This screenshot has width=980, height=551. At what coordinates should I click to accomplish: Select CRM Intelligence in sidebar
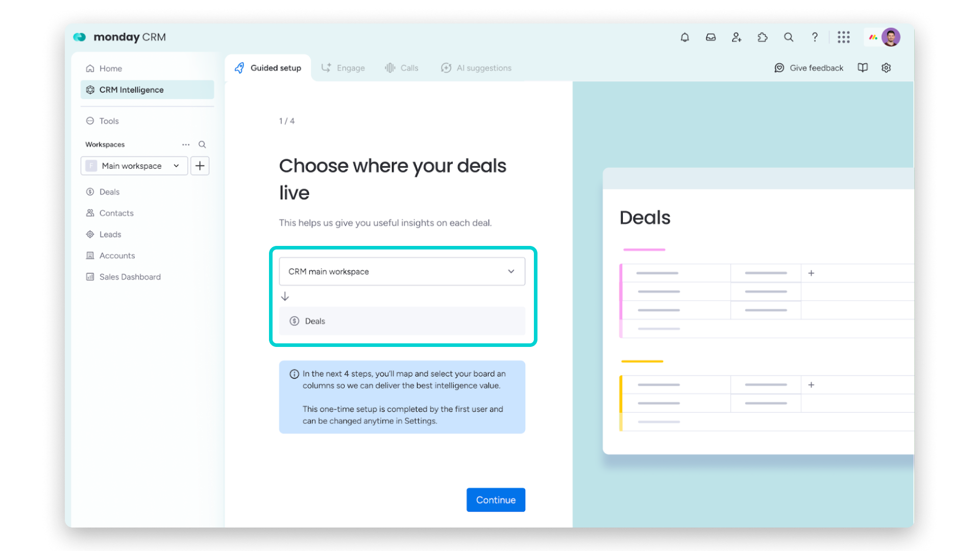click(x=147, y=90)
